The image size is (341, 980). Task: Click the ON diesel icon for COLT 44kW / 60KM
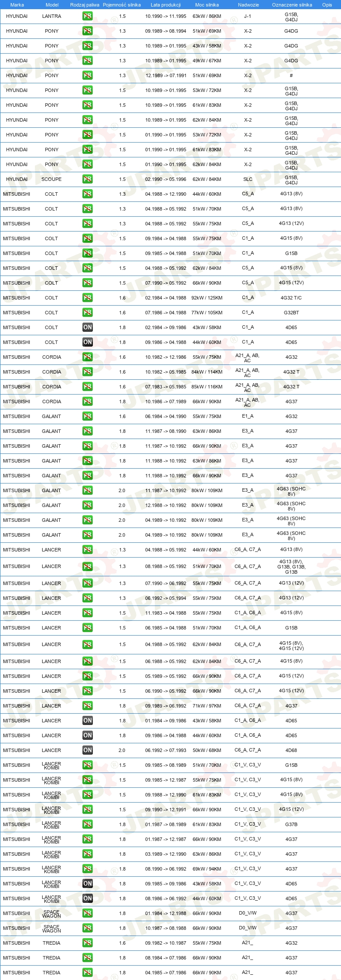click(87, 342)
